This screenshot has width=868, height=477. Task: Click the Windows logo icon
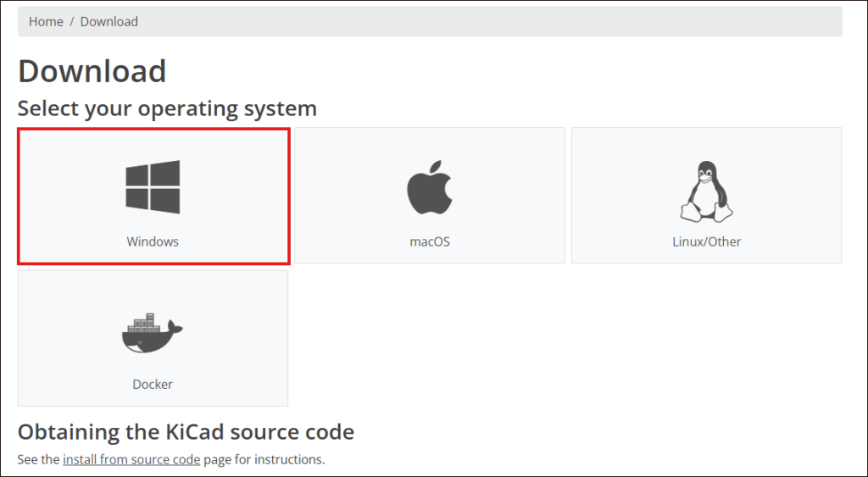(x=153, y=187)
